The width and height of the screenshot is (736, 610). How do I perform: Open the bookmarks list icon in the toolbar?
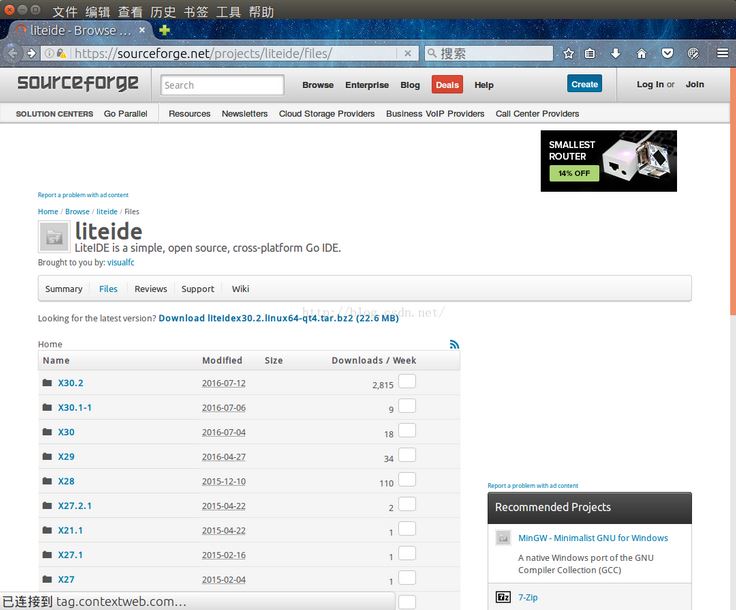pos(590,53)
